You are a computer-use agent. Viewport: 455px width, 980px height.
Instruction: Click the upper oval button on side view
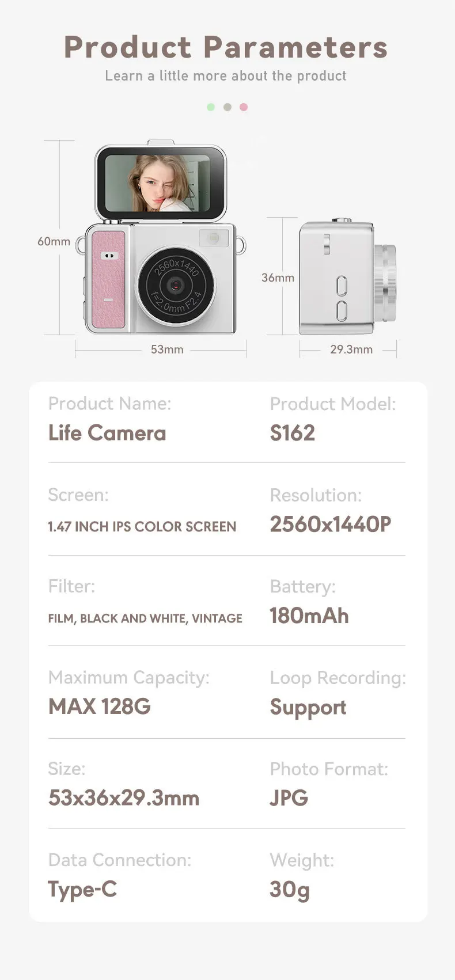pyautogui.click(x=342, y=286)
